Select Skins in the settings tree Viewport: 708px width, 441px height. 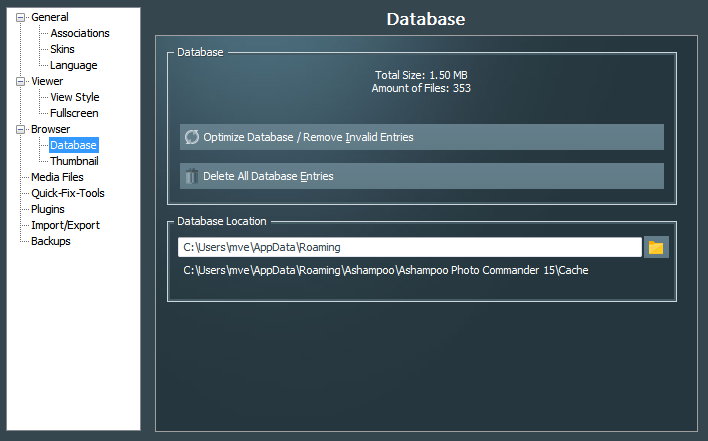(62, 49)
